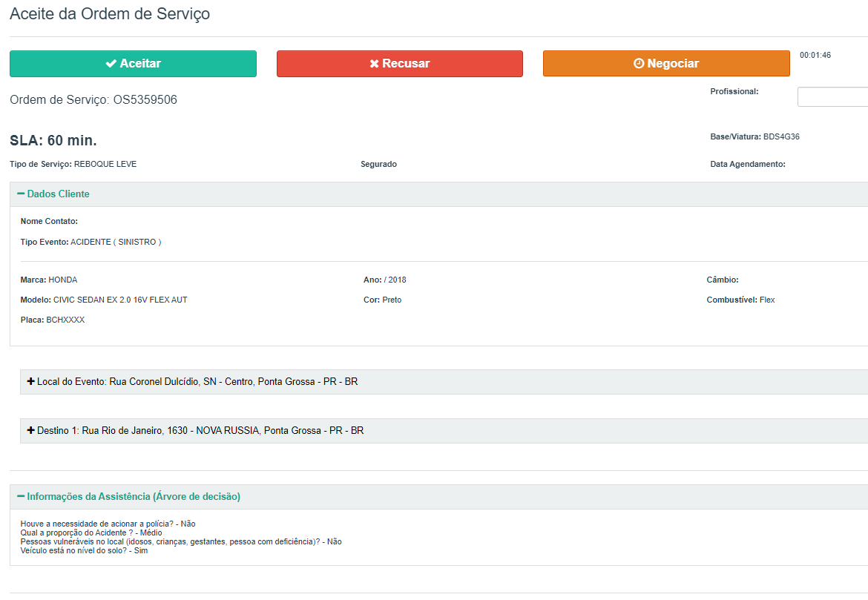This screenshot has height=600, width=868.
Task: Click the minus icon beside Dados Cliente
Action: [x=21, y=194]
